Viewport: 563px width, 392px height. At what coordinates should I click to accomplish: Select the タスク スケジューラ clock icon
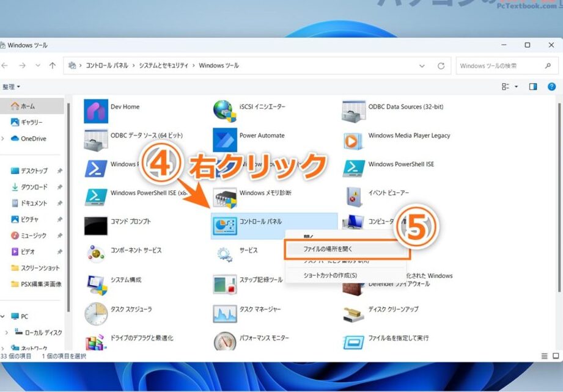coord(96,313)
